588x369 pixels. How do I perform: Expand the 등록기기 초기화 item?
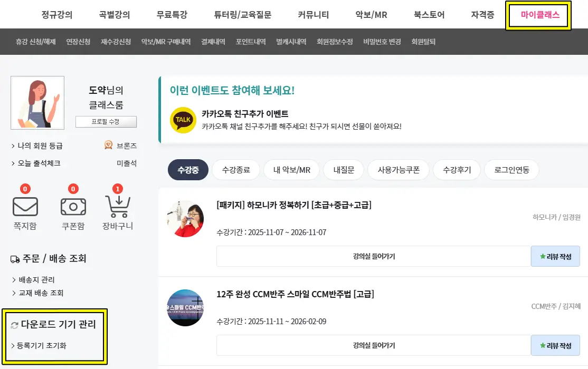tap(41, 346)
